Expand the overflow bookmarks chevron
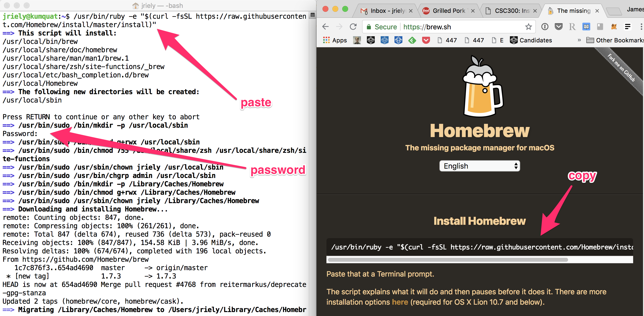Image resolution: width=644 pixels, height=316 pixels. pos(579,40)
